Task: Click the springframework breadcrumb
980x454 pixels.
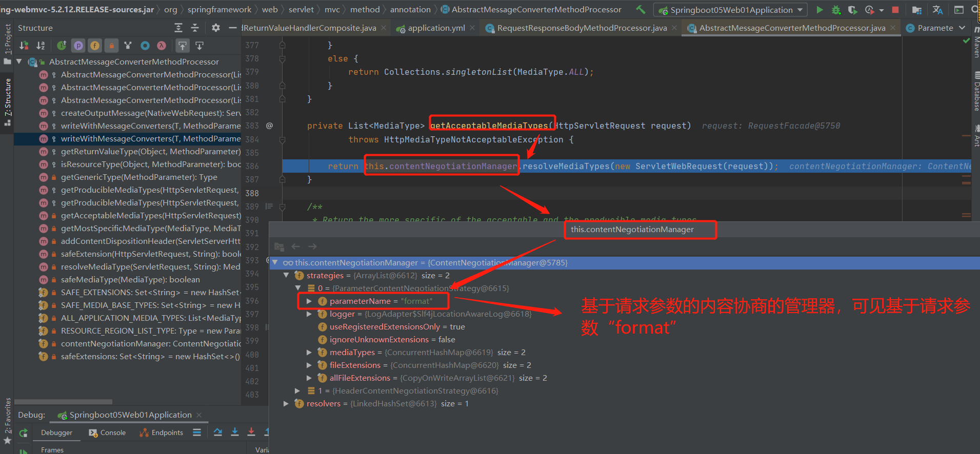Action: pyautogui.click(x=219, y=9)
